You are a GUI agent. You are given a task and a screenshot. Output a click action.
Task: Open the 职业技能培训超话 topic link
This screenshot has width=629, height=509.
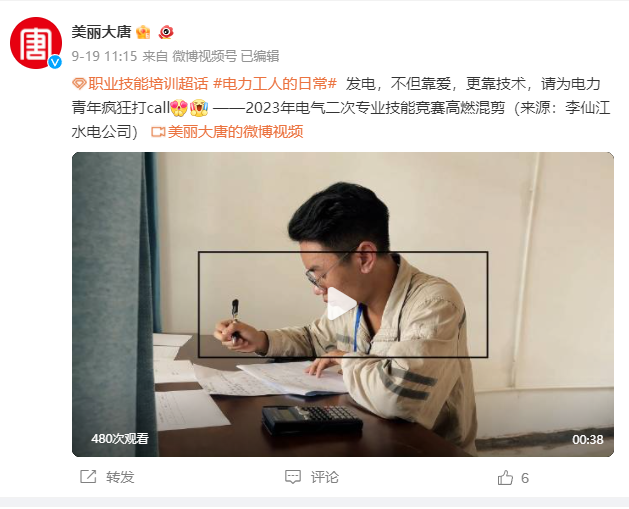point(148,84)
